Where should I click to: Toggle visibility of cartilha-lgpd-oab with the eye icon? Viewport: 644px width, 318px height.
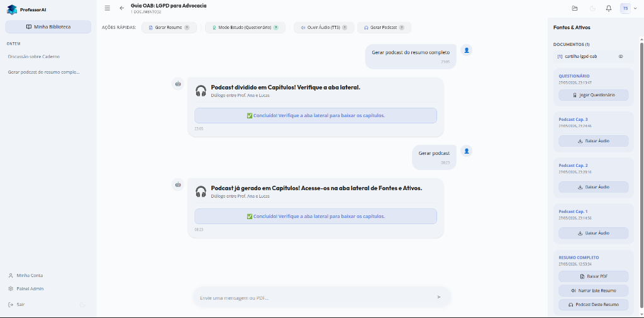tap(621, 57)
